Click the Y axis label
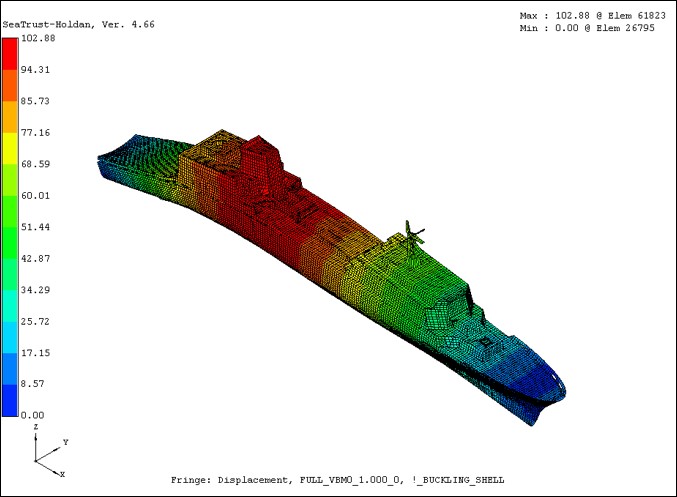677x497 pixels. (66, 442)
